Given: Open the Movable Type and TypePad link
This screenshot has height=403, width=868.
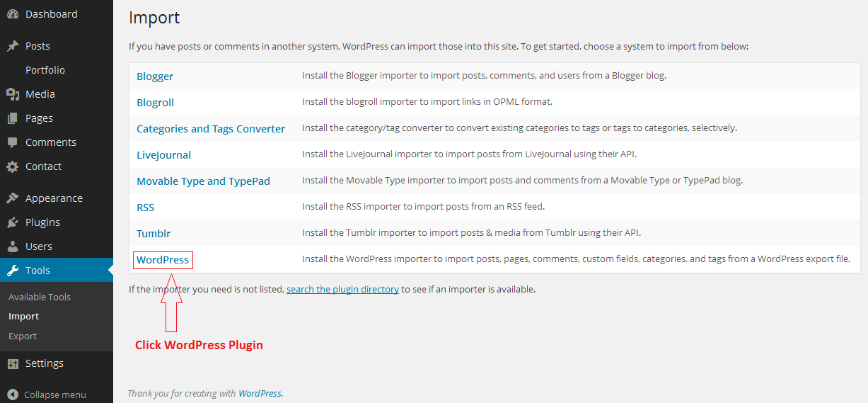Looking at the screenshot, I should coord(203,181).
